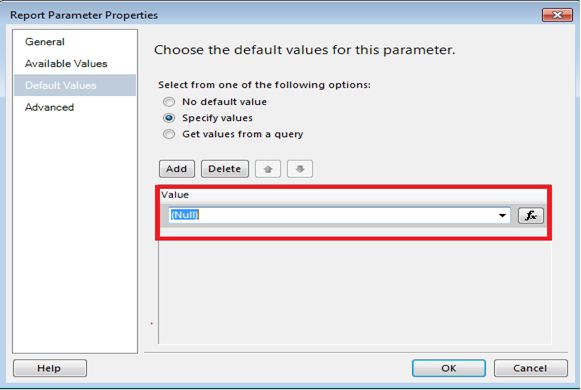The image size is (581, 390).
Task: Open the expression editor fx button
Action: 531,216
